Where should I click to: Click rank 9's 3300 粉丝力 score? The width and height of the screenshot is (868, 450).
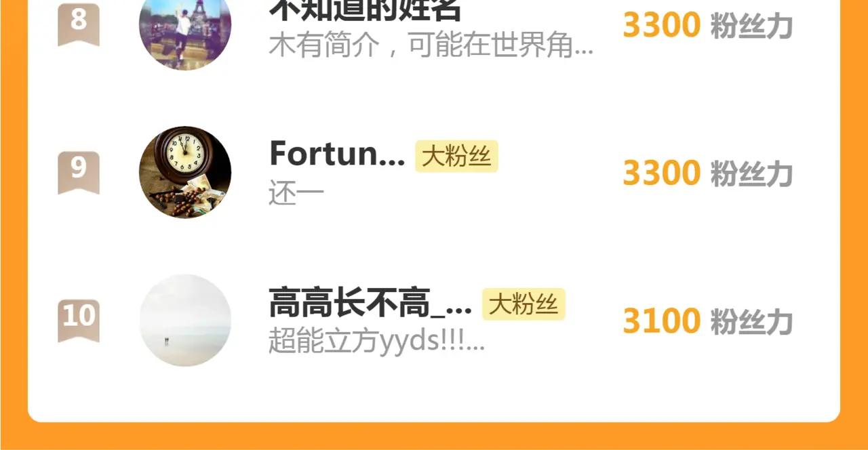pyautogui.click(x=707, y=173)
